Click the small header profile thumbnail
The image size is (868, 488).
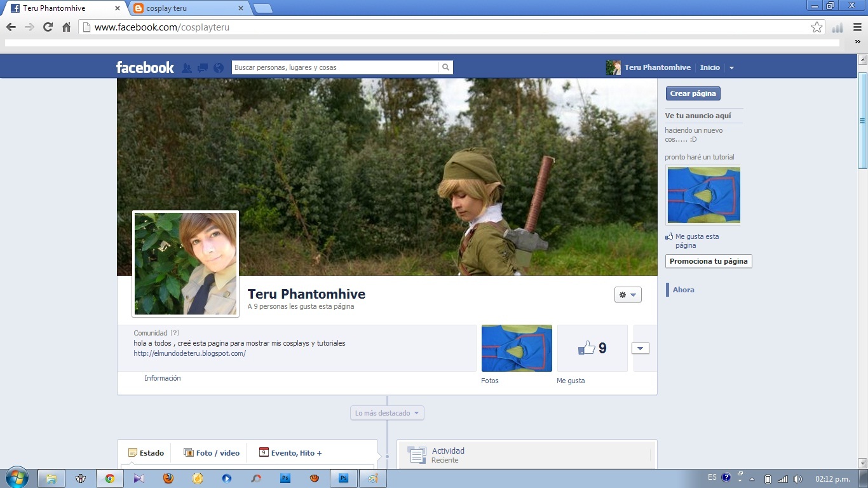coord(613,67)
